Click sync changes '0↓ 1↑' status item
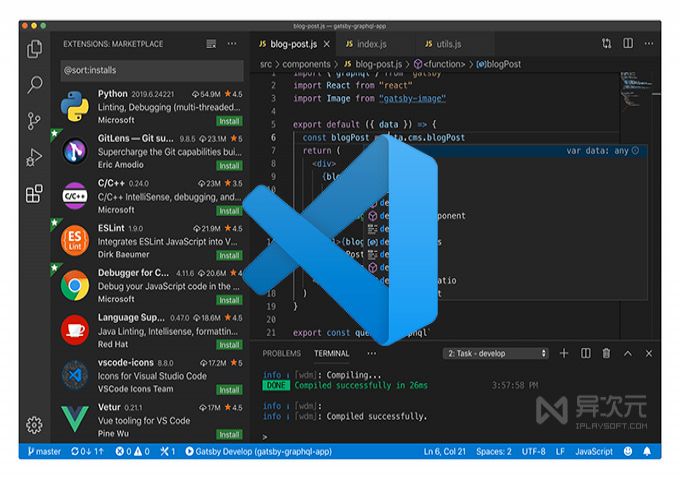 coord(87,451)
